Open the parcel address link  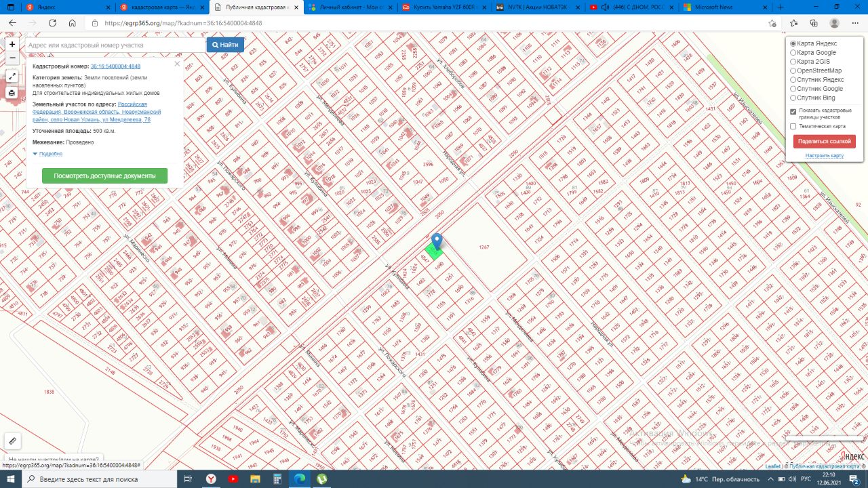(x=97, y=112)
